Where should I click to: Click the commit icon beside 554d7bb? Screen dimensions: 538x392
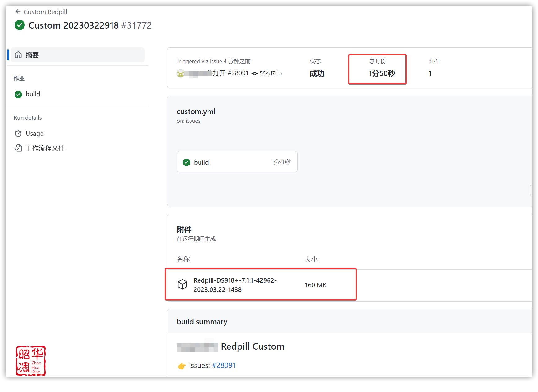[x=255, y=73]
